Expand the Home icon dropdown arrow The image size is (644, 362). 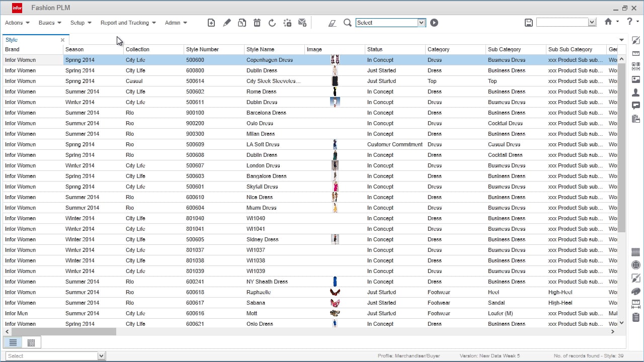[x=617, y=22]
